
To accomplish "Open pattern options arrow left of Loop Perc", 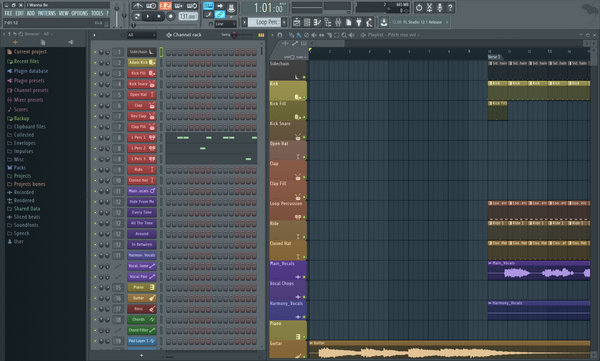I will [x=244, y=22].
